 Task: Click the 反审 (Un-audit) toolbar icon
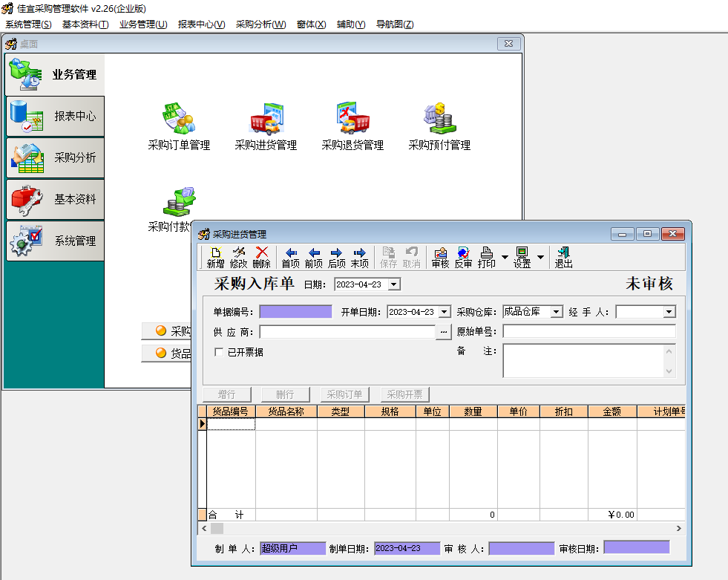tap(463, 258)
